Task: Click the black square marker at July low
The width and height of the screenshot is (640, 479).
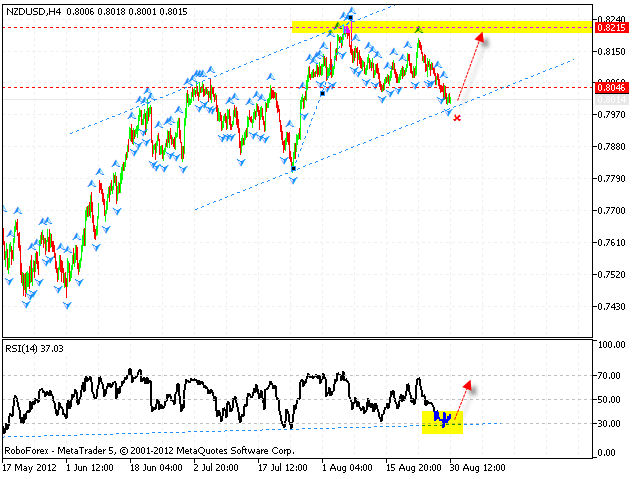Action: (293, 169)
